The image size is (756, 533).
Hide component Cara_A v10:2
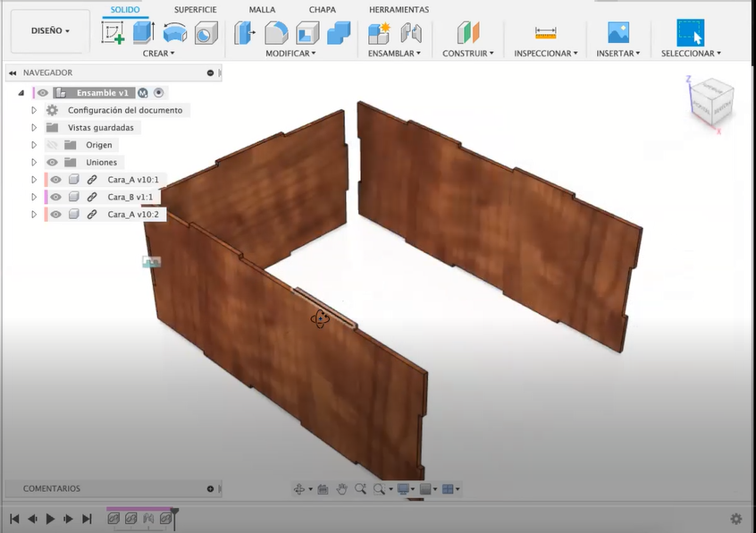click(x=56, y=214)
